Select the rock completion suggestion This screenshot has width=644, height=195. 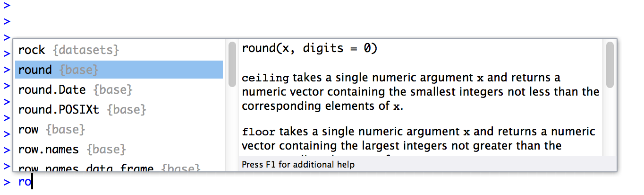32,50
